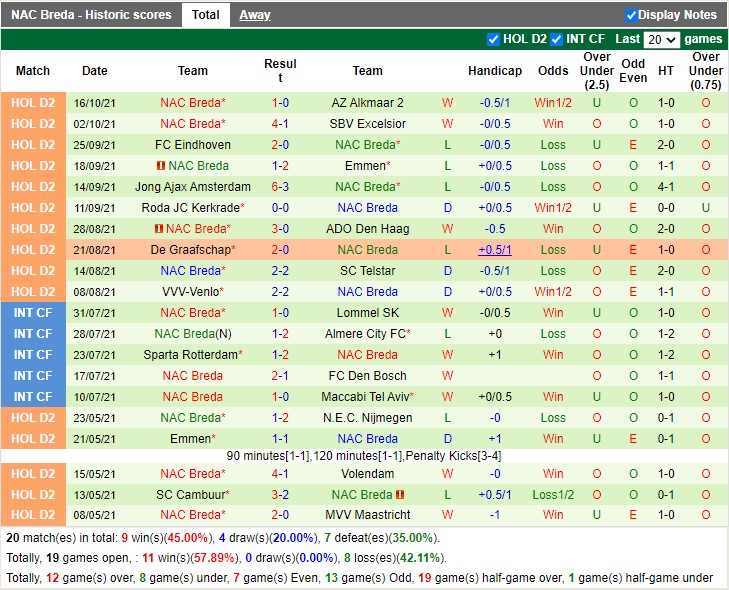This screenshot has height=590, width=729.
Task: Switch to the Total tab
Action: coord(205,15)
